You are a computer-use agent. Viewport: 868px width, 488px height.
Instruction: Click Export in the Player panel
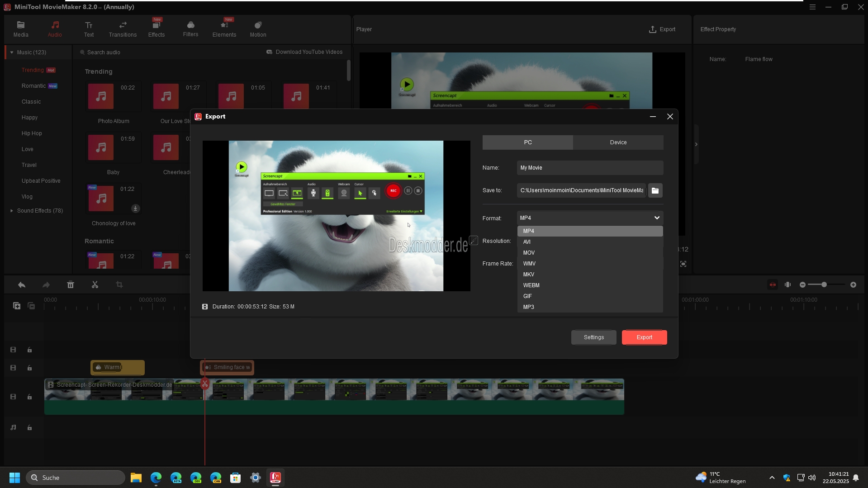(662, 29)
